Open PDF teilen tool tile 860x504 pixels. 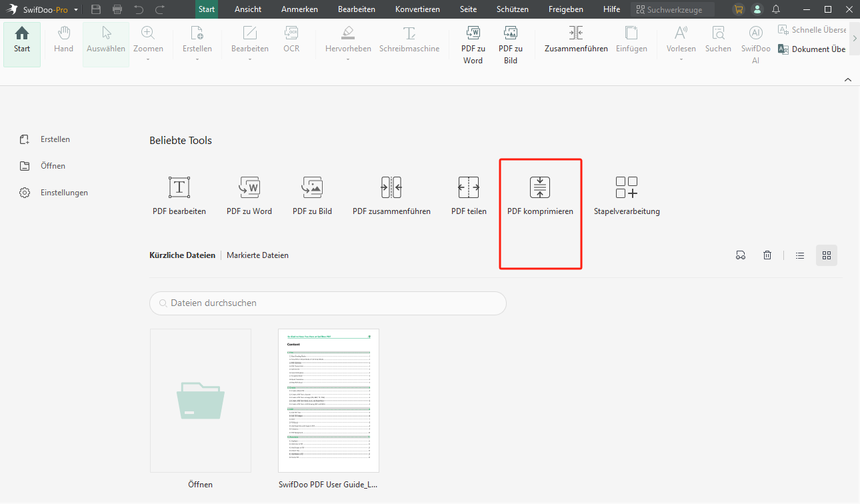click(x=469, y=195)
